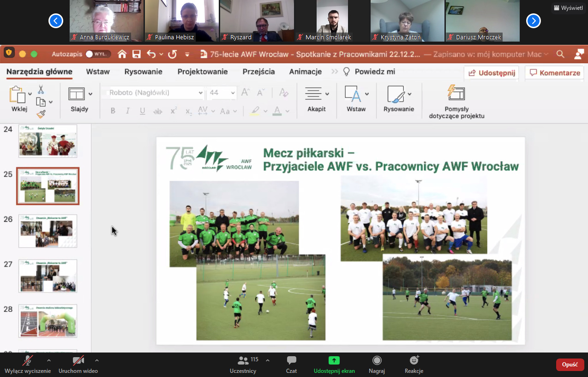Image resolution: width=588 pixels, height=377 pixels.
Task: Click the Powiedz mi lightbulb icon
Action: [347, 72]
